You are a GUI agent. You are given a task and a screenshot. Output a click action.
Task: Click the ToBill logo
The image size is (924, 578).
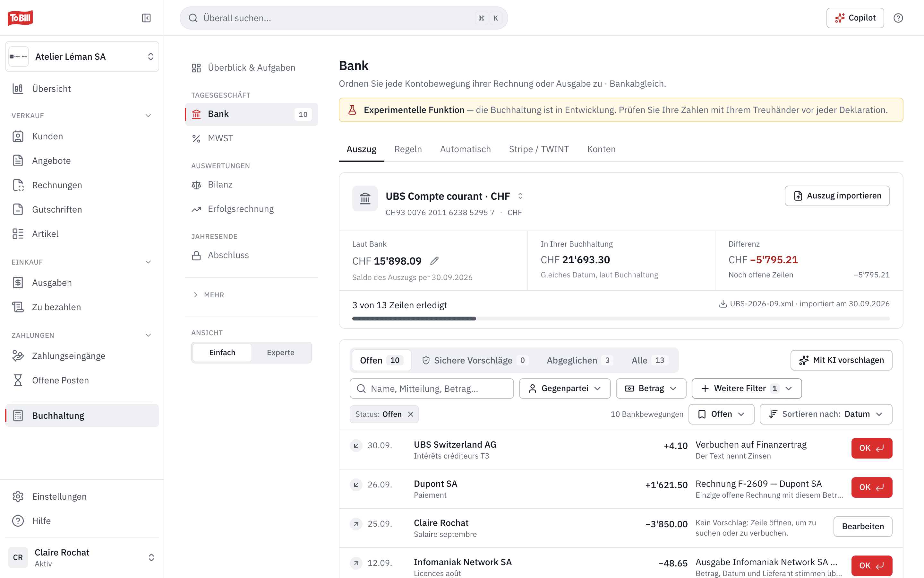pyautogui.click(x=20, y=18)
